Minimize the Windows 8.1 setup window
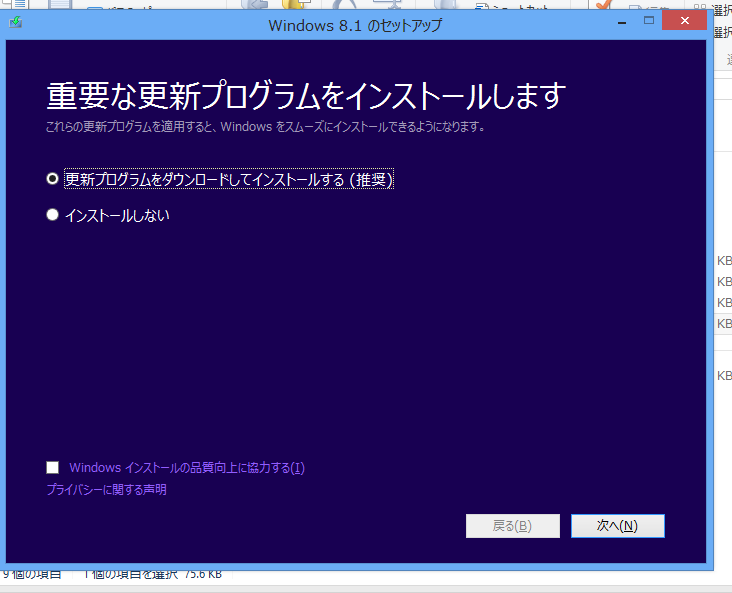Image resolution: width=732 pixels, height=593 pixels. (622, 21)
